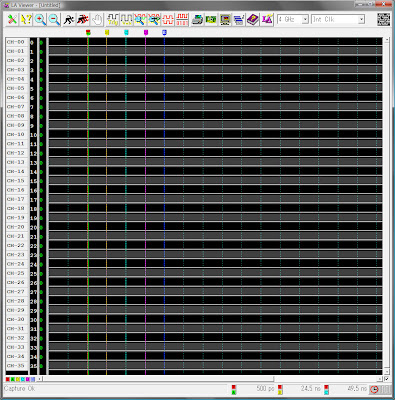395x400 pixels.
Task: Click the yellow cursor marker above waveforms
Action: point(107,32)
